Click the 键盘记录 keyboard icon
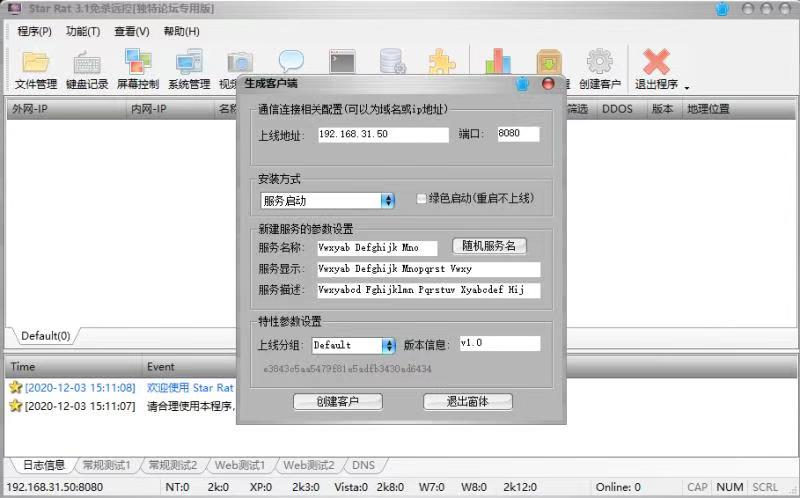800x498 pixels. click(87, 62)
